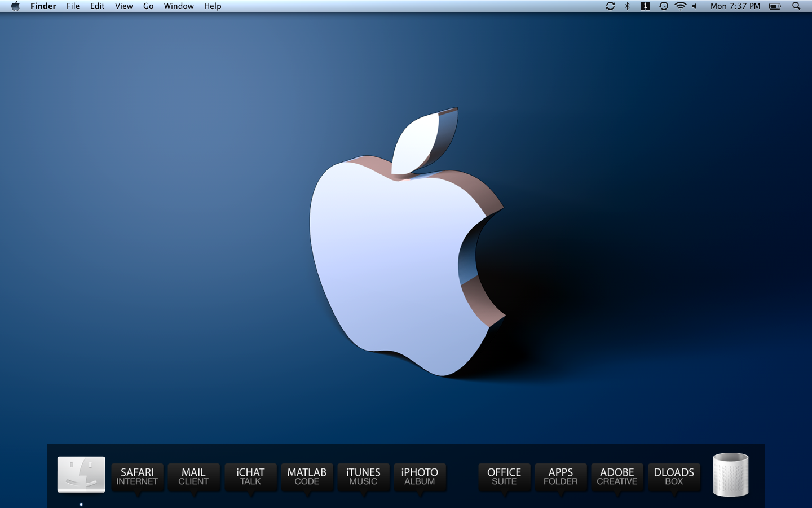
Task: Open the Go menu
Action: [148, 6]
